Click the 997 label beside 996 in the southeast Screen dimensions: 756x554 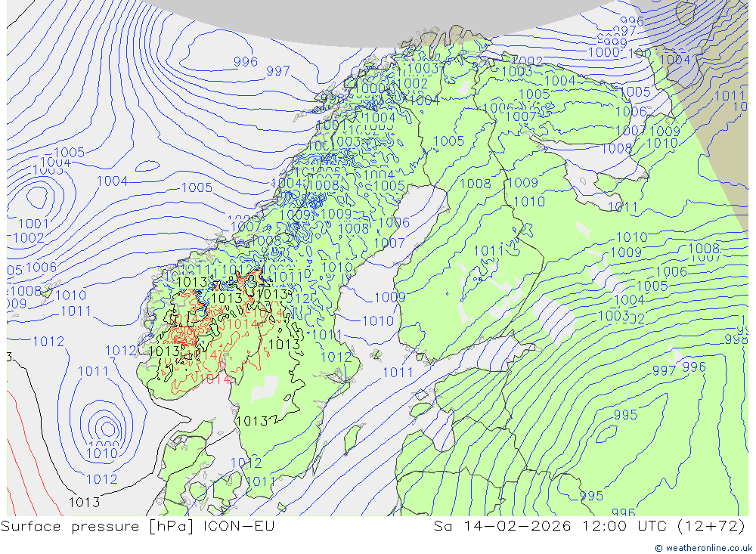(x=664, y=370)
